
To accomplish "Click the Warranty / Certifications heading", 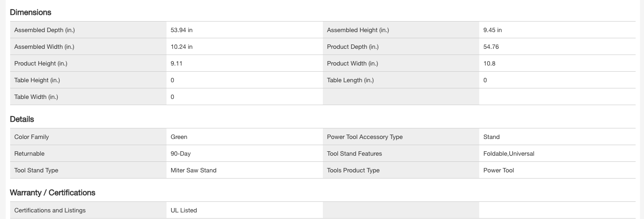I will [52, 193].
